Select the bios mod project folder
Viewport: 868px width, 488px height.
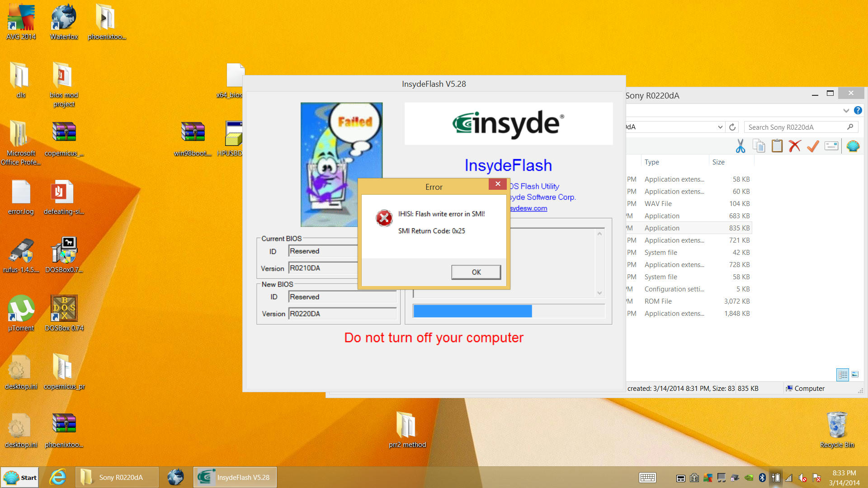click(64, 85)
